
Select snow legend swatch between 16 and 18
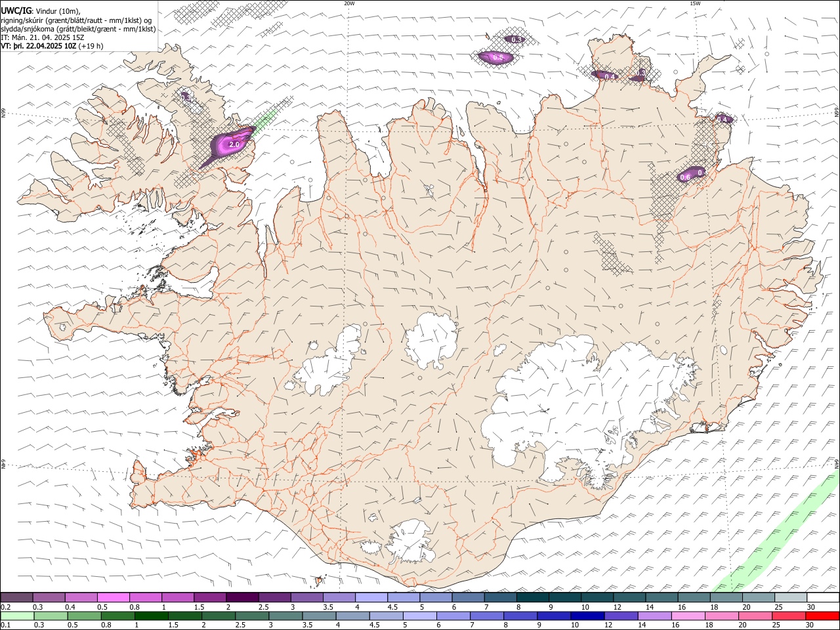tap(693, 597)
